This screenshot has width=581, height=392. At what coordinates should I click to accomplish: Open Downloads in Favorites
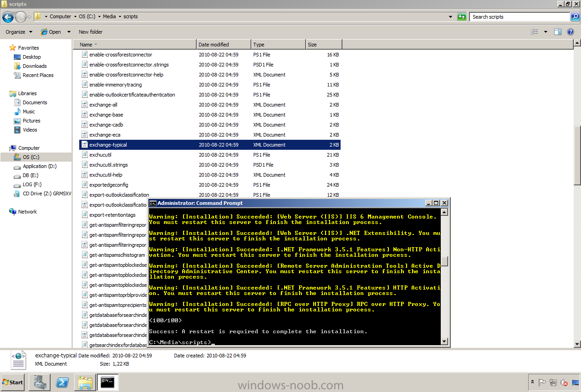click(35, 66)
